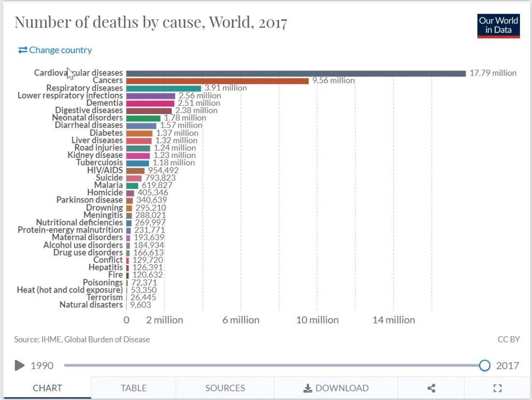Click the 2017 end year label

click(507, 365)
